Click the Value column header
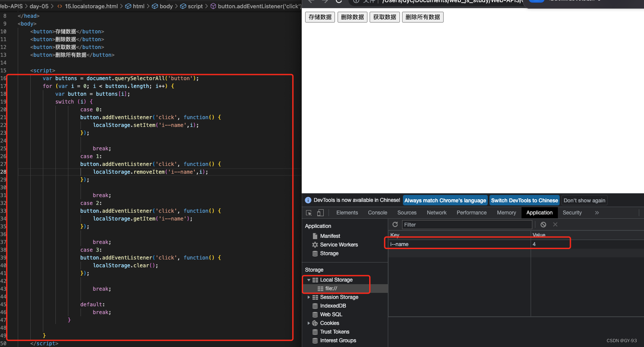The image size is (644, 347). click(587, 235)
